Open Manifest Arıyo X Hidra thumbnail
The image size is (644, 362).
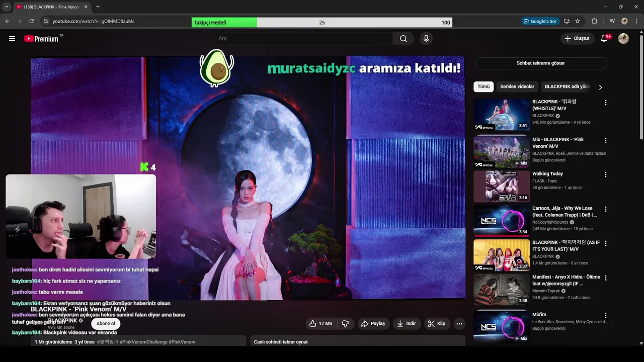coord(502,290)
